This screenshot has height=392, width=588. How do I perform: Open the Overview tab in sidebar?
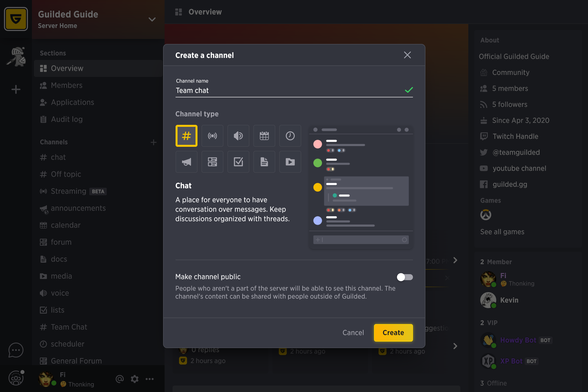[x=67, y=68]
